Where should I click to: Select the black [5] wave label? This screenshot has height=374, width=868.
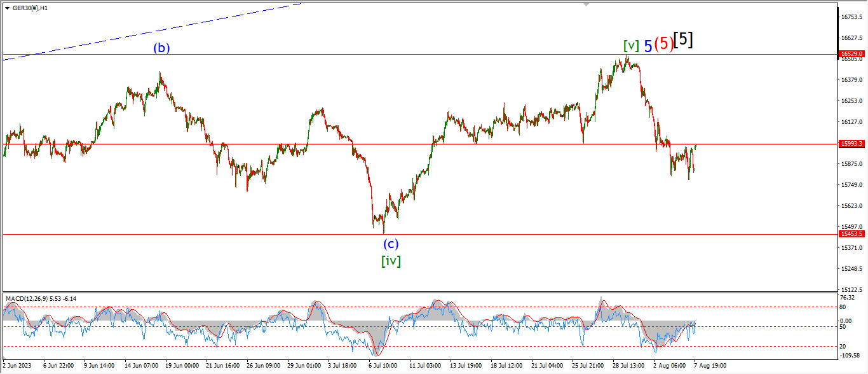point(683,40)
